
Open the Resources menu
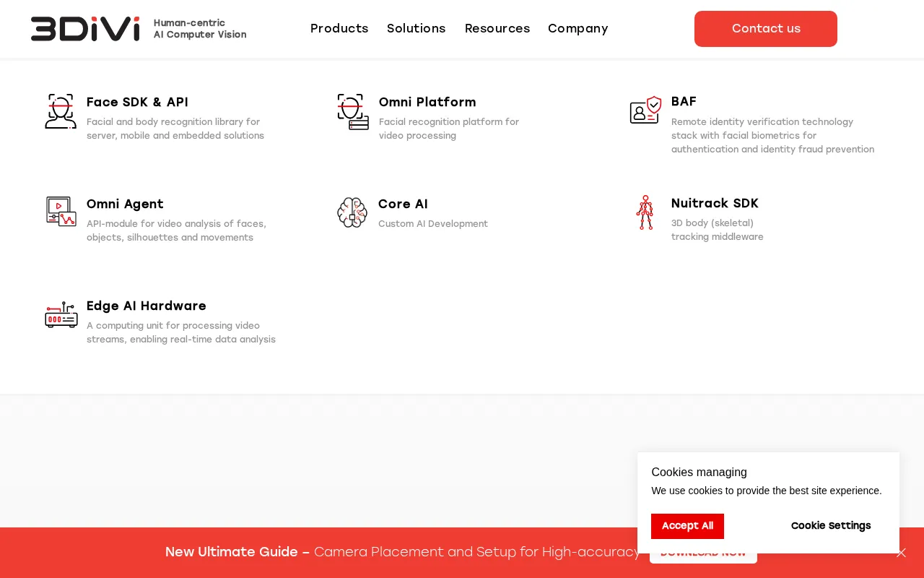[x=497, y=28]
